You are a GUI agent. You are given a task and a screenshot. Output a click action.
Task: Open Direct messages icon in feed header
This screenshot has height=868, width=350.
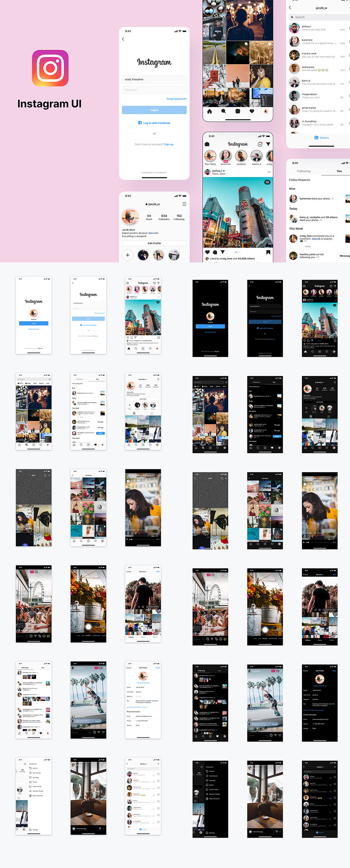coord(268,144)
